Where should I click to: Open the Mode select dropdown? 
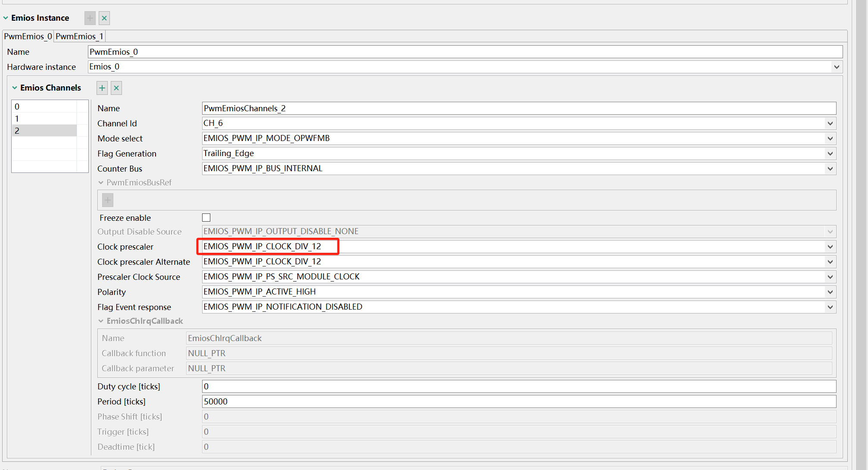point(830,138)
